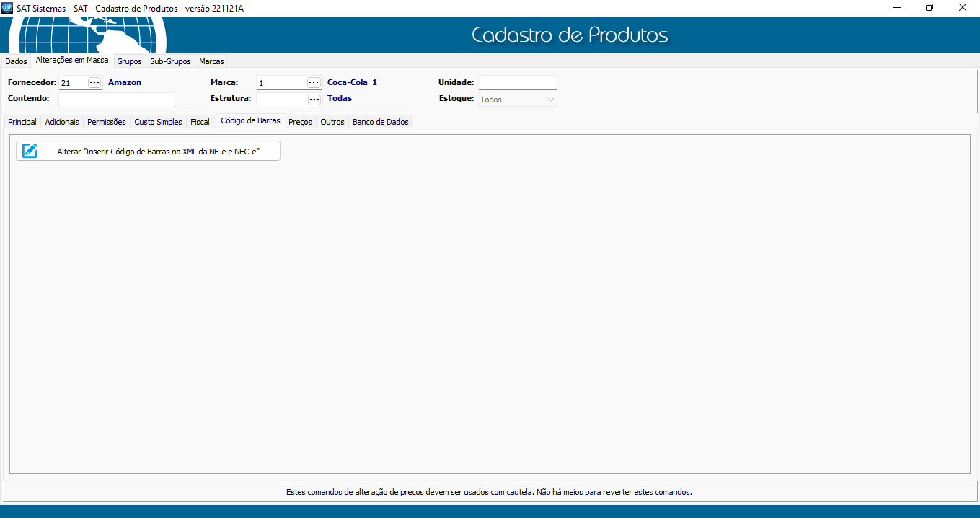Open the Sub-Grupos tab
The image size is (980, 518).
[x=170, y=61]
